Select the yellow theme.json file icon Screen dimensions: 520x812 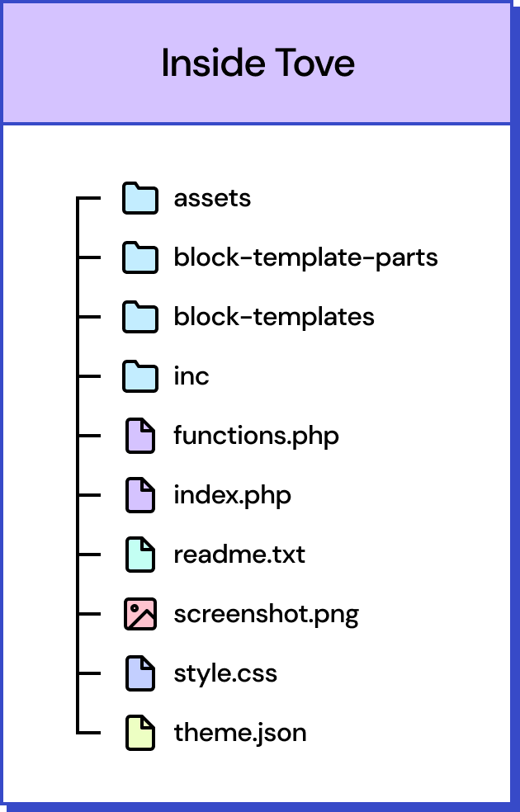[140, 733]
